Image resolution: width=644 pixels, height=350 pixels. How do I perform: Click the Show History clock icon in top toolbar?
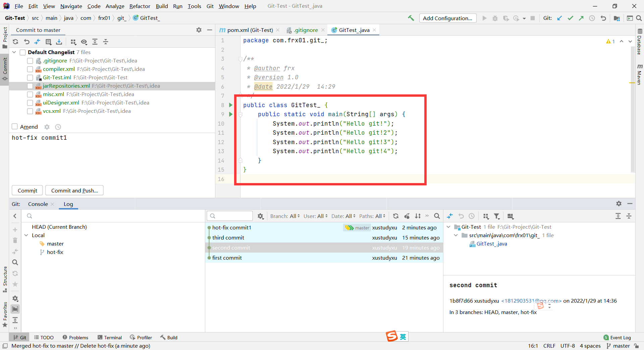click(x=592, y=18)
